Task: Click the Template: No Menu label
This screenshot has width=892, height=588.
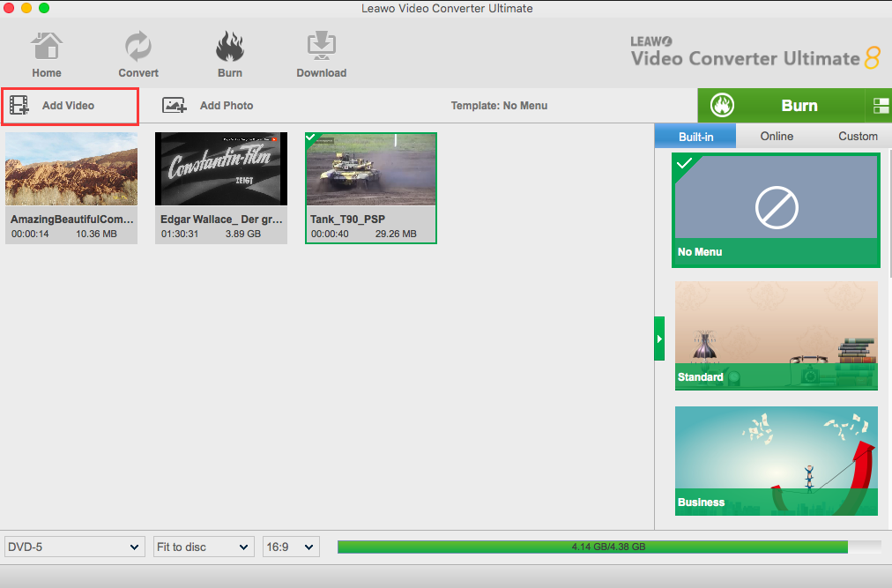Action: (499, 106)
